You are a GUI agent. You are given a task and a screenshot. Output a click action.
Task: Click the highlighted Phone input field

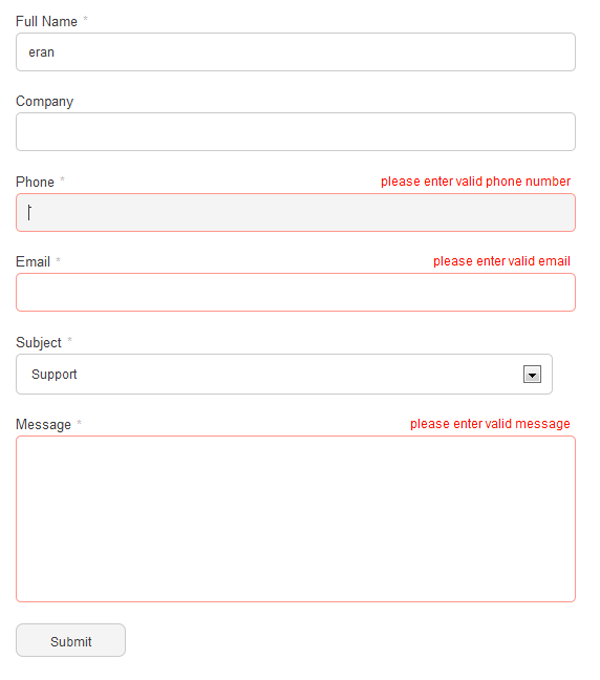(296, 212)
